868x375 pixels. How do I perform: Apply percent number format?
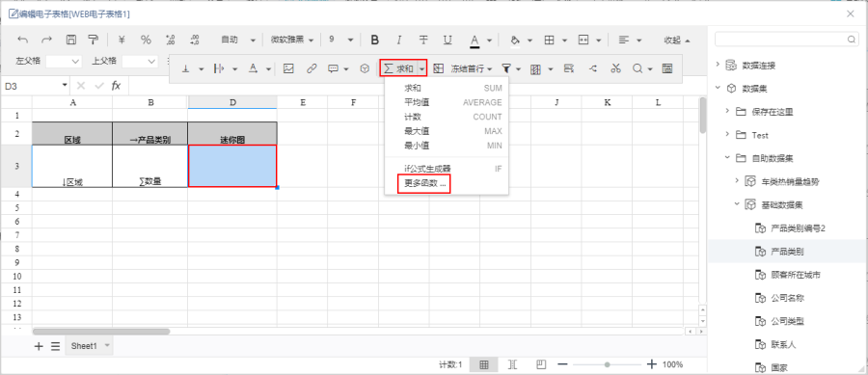tap(146, 40)
